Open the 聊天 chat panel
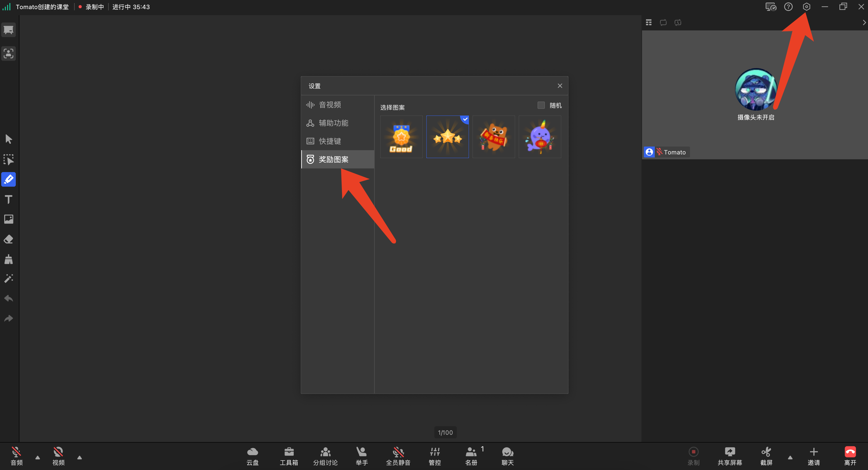Screen dimensions: 868x470 tap(507, 456)
